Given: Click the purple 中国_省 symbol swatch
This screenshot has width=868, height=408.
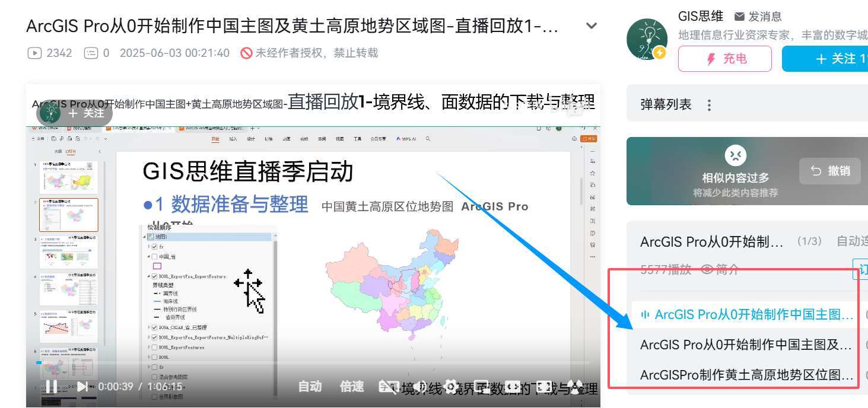Looking at the screenshot, I should coord(157,266).
